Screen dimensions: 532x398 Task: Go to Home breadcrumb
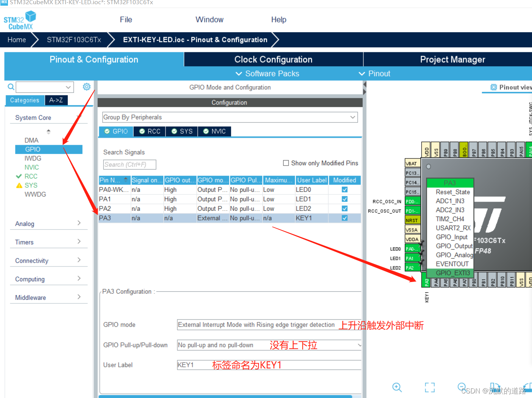click(17, 40)
